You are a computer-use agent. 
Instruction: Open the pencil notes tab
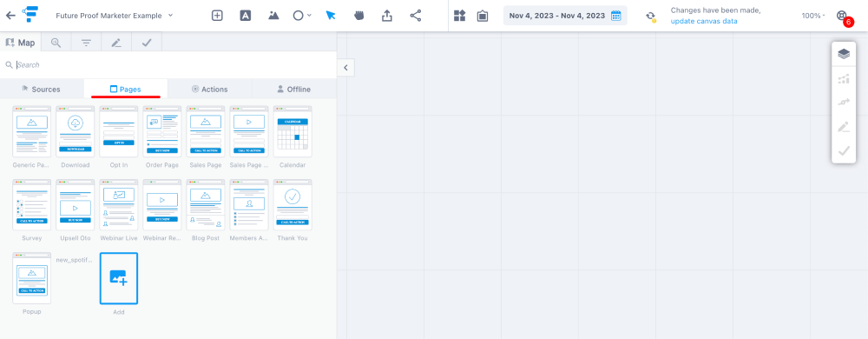coord(116,43)
